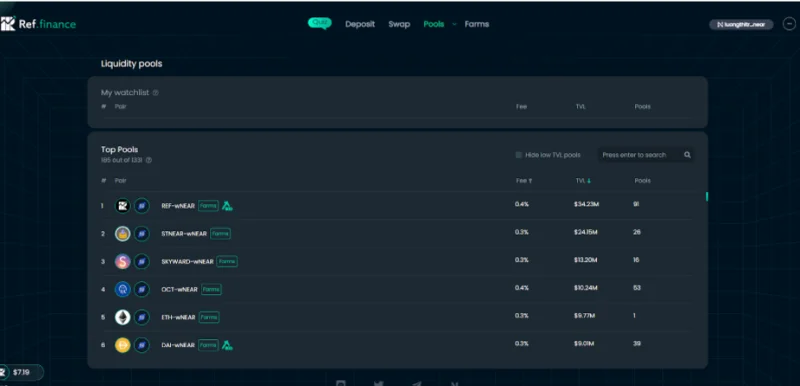Click the REF token icon

(122, 206)
